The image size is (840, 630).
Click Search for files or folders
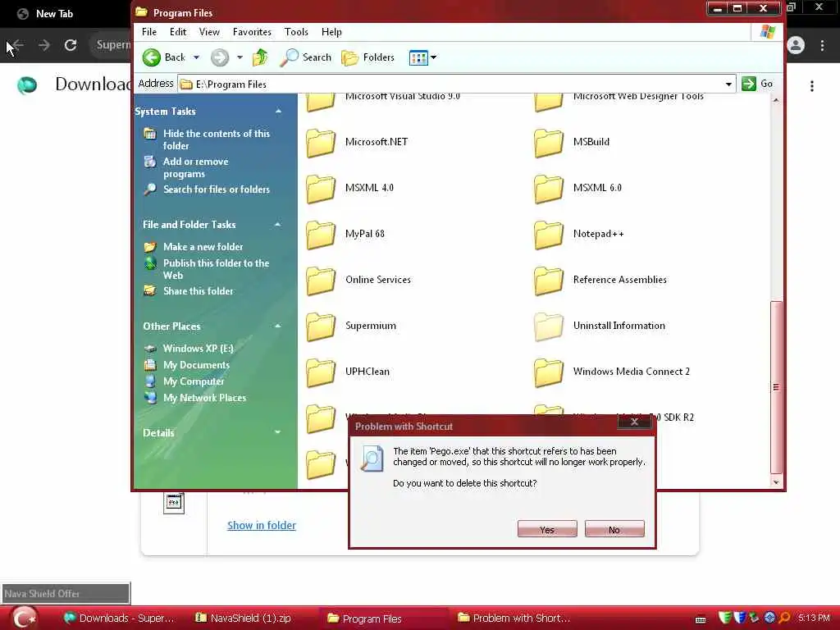[x=216, y=189]
